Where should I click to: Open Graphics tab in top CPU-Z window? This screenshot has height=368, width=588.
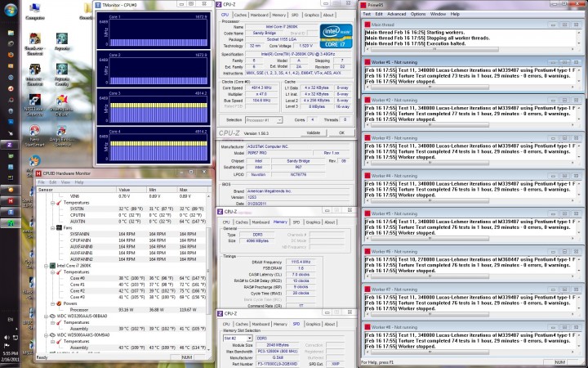[x=312, y=15]
